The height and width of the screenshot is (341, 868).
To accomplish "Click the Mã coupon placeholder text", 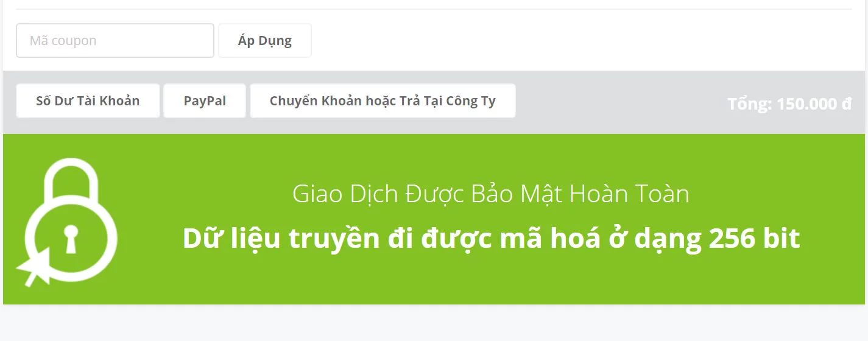I will pyautogui.click(x=63, y=41).
